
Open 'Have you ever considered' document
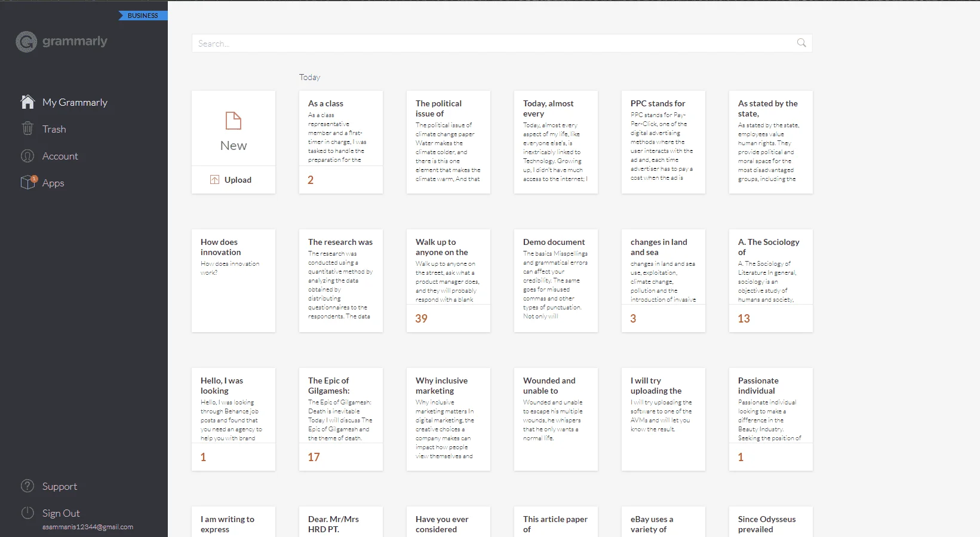pos(448,522)
